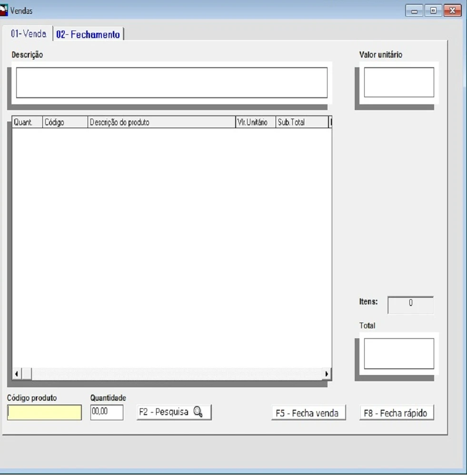The image size is (467, 476).
Task: Maximize the Vendas window
Action: coord(433,10)
